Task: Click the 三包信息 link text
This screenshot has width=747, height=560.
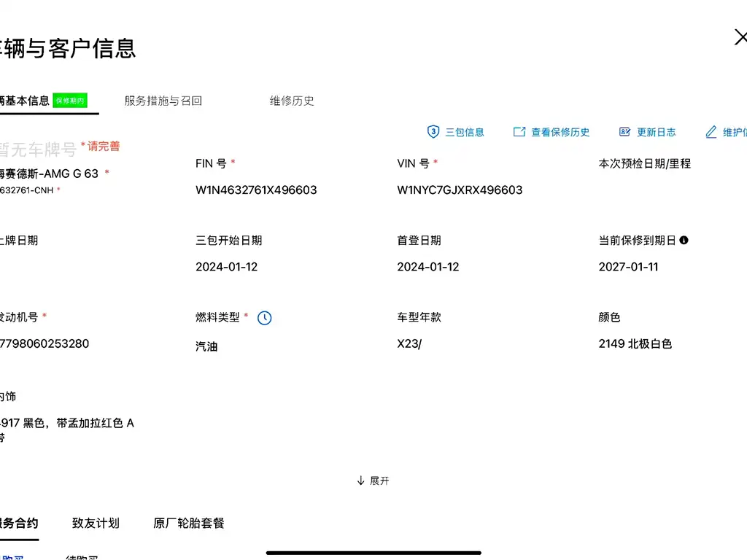Action: click(x=465, y=132)
